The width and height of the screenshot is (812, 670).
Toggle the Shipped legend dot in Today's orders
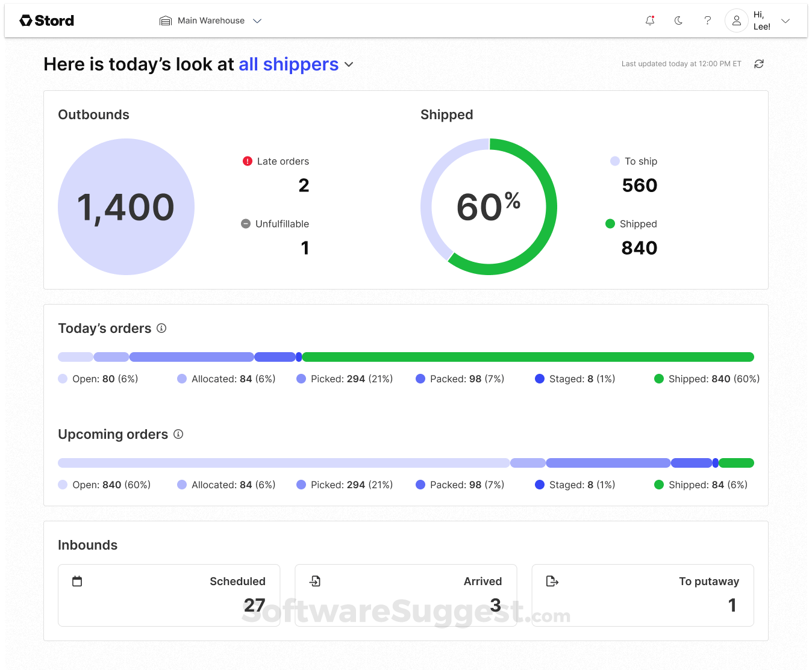(658, 379)
